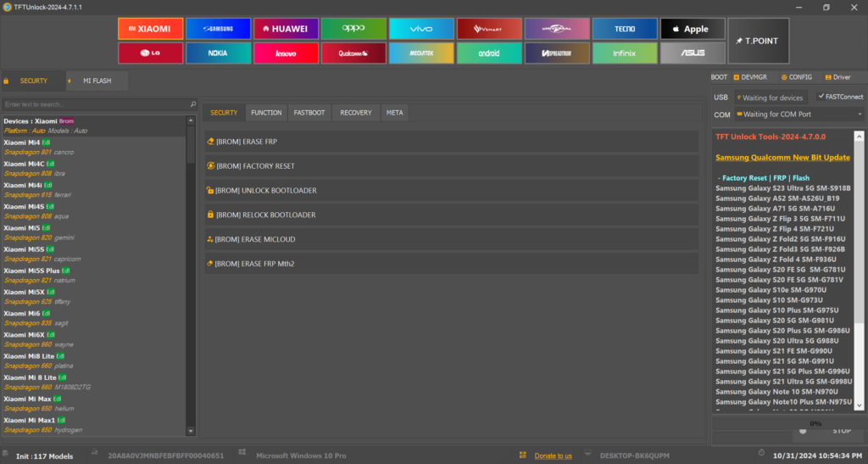Screen dimensions: 868x464
Task: Select the Tecno brand tile
Action: point(625,29)
